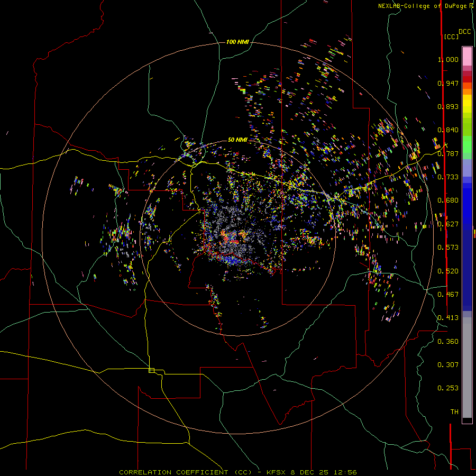Click the 50 NMI range ring label
476x476 pixels.
point(237,140)
